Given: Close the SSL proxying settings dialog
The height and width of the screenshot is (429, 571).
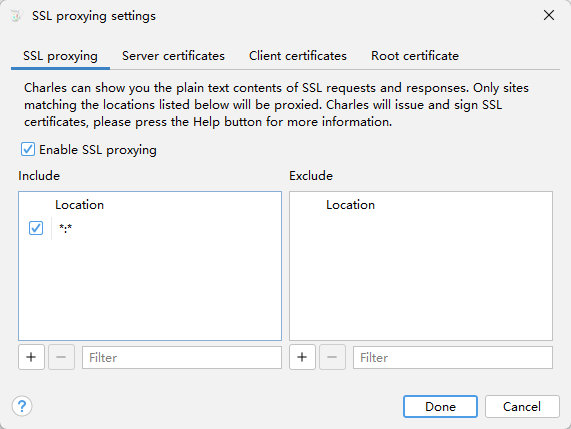Looking at the screenshot, I should [x=549, y=15].
